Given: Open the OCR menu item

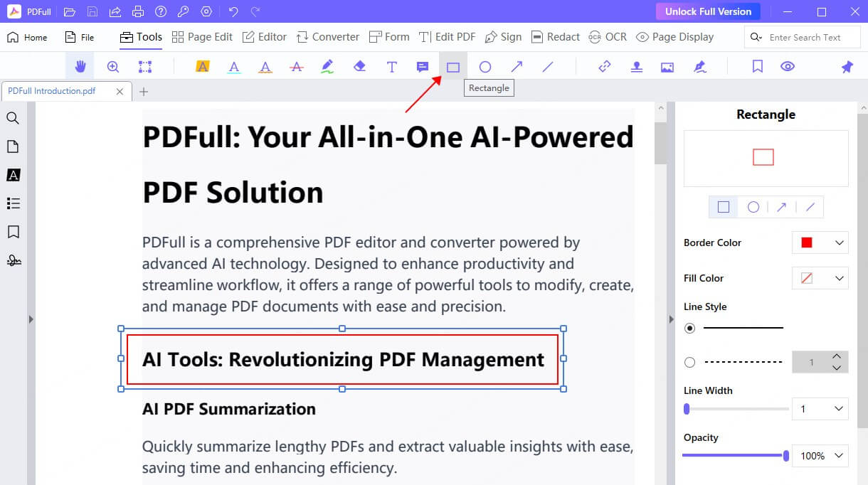Looking at the screenshot, I should (x=608, y=36).
